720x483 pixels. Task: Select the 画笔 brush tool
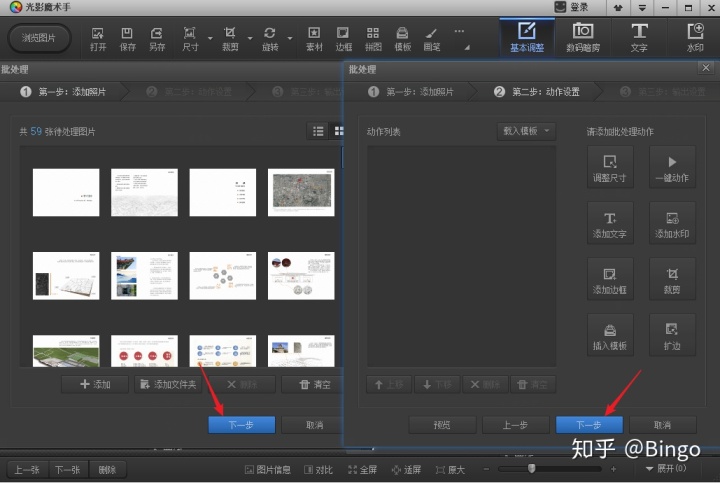coord(431,39)
